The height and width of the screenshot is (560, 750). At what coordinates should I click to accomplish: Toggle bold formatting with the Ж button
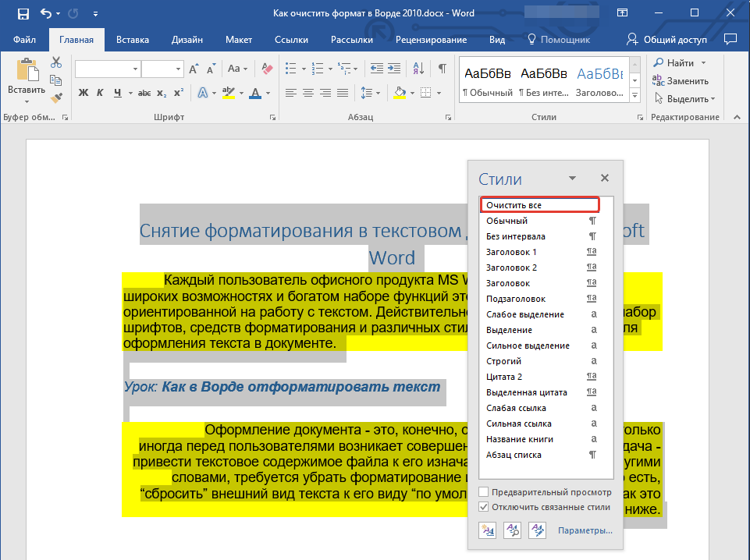(84, 93)
